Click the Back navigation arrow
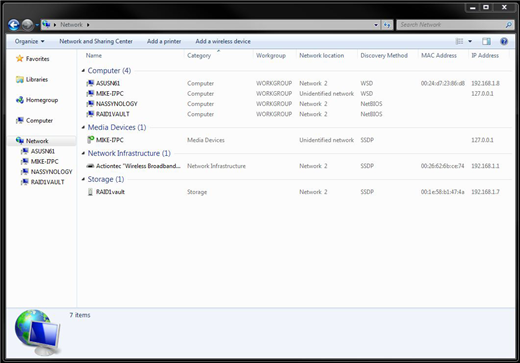Screen dimensions: 520x363 (14, 25)
